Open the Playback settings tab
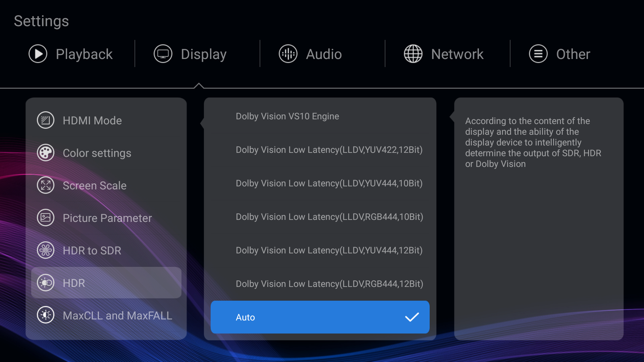 tap(71, 54)
